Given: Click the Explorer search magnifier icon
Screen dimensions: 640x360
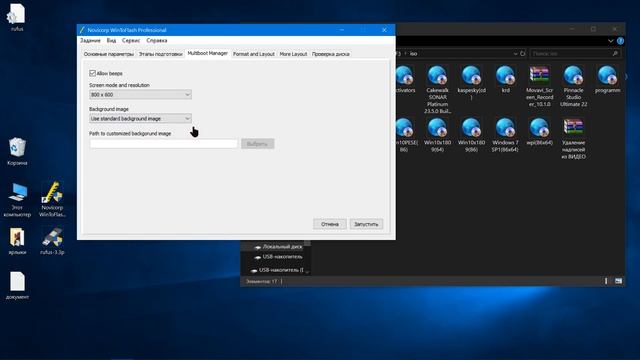Looking at the screenshot, I should click(x=615, y=53).
